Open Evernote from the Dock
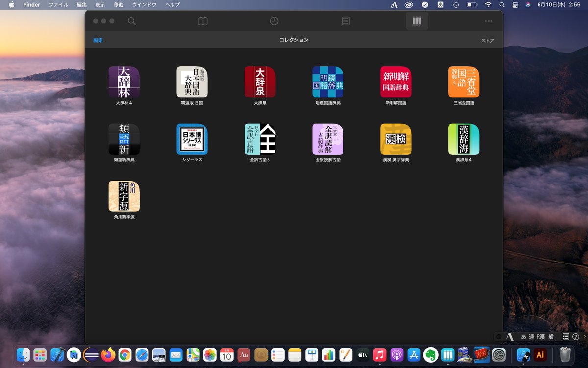Viewport: 588px width, 368px height. tap(431, 354)
